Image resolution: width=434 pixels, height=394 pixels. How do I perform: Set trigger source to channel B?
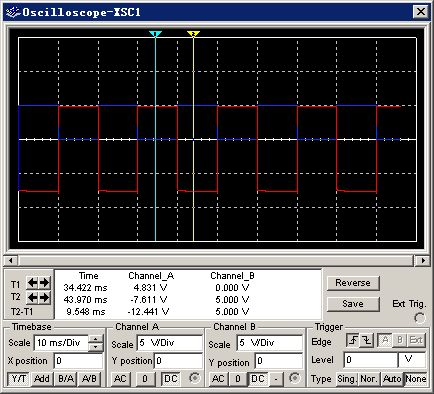(x=400, y=340)
